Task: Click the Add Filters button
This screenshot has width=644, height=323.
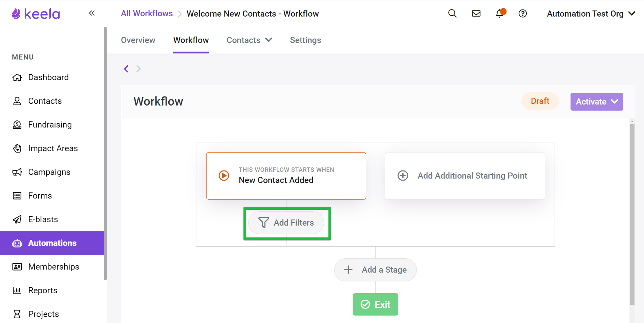Action: tap(286, 223)
